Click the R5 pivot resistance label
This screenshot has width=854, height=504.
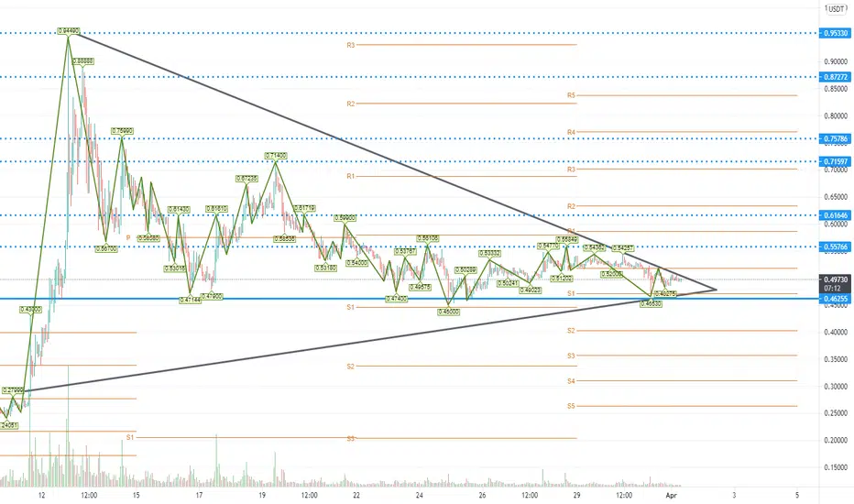pyautogui.click(x=571, y=95)
